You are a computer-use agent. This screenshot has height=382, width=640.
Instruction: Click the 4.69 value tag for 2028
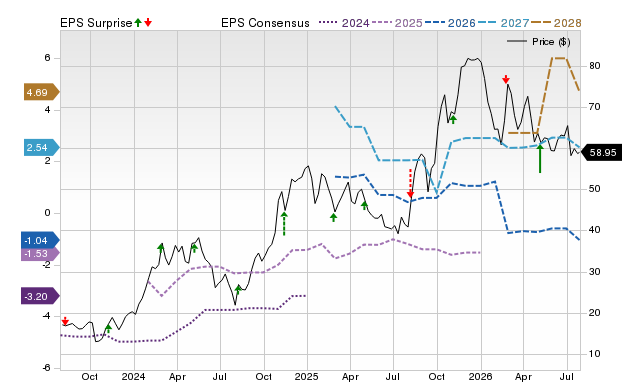[x=41, y=92]
